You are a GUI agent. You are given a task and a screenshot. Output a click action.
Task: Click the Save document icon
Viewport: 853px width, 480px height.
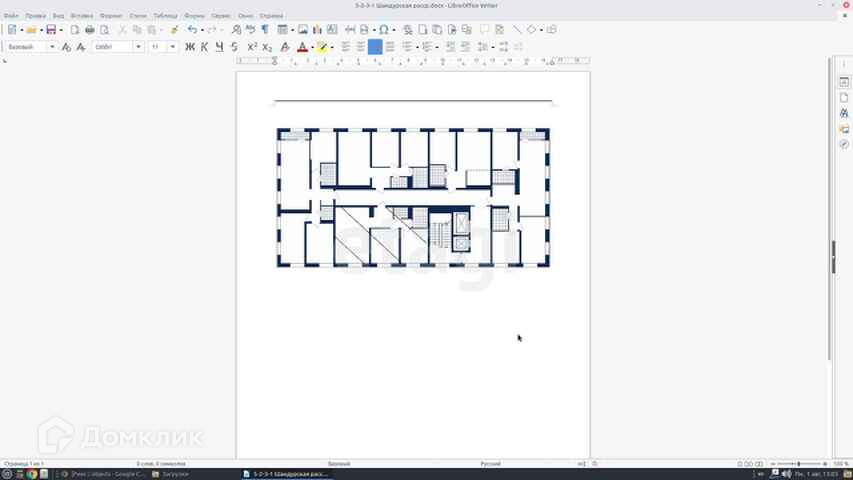[51, 30]
